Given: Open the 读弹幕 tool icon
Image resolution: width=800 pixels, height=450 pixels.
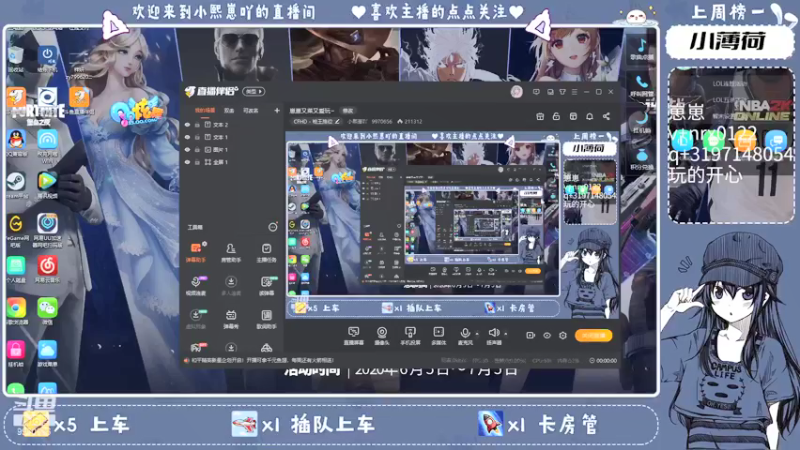Looking at the screenshot, I should tap(266, 282).
